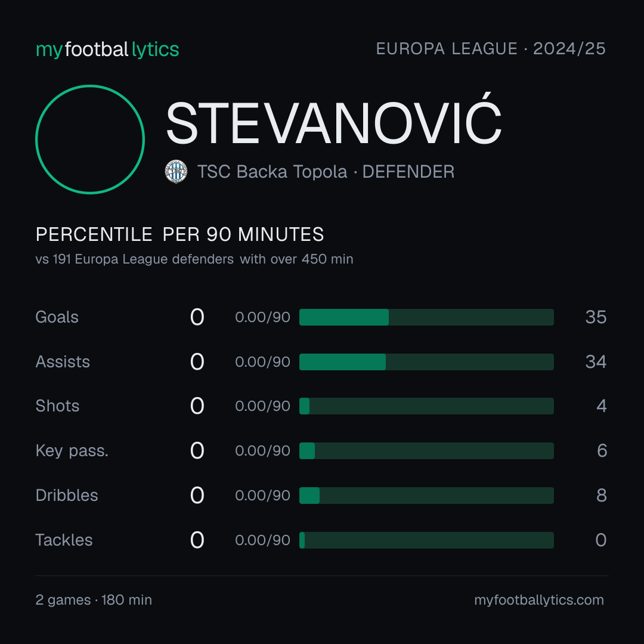This screenshot has height=644, width=644.
Task: Click the TSC Backa Topola team name
Action: pyautogui.click(x=273, y=172)
